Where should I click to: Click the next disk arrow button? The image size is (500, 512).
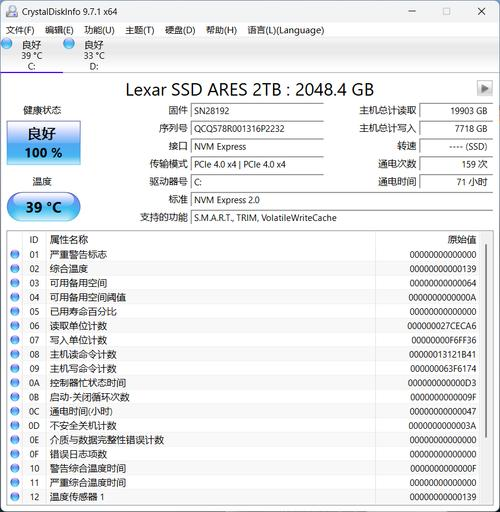(484, 89)
